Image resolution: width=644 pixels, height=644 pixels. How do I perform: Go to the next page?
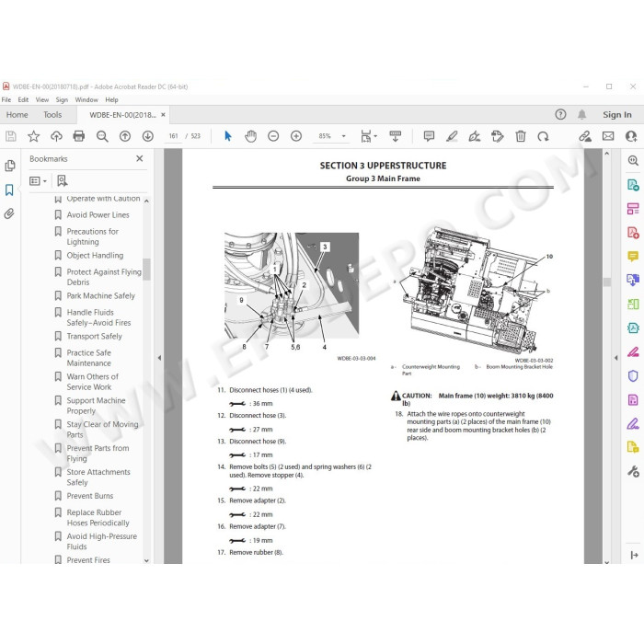[x=148, y=136]
